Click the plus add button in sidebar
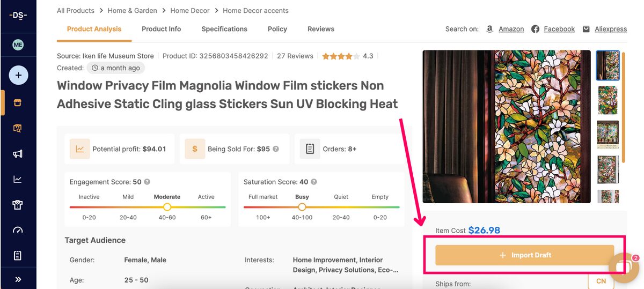The image size is (644, 289). tap(18, 76)
